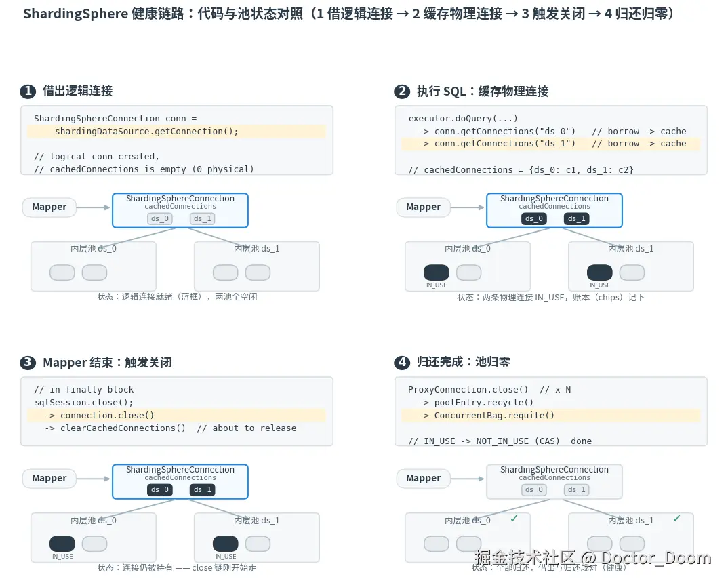The height and width of the screenshot is (583, 728).
Task: Click highlighted line shardingDataSource.getConnection();
Action: tap(176, 132)
